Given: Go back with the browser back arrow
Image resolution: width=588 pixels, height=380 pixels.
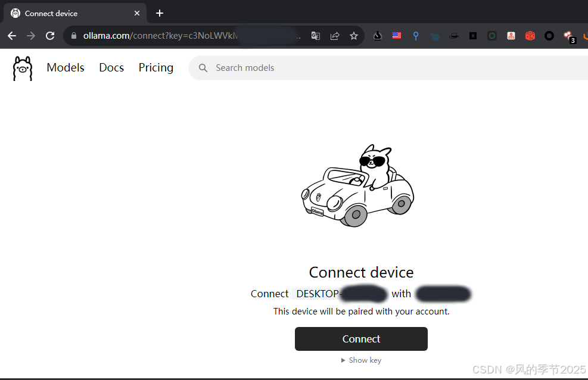Looking at the screenshot, I should click(x=12, y=36).
